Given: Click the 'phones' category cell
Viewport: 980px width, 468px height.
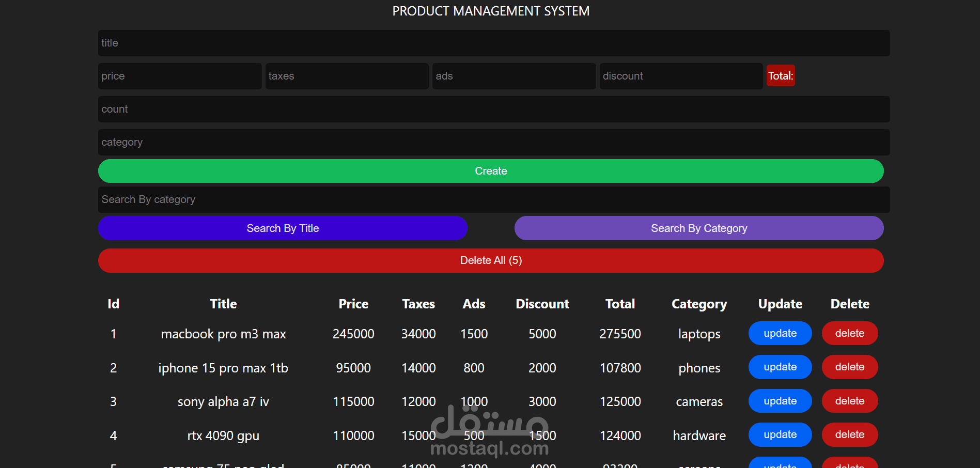Looking at the screenshot, I should [x=699, y=368].
